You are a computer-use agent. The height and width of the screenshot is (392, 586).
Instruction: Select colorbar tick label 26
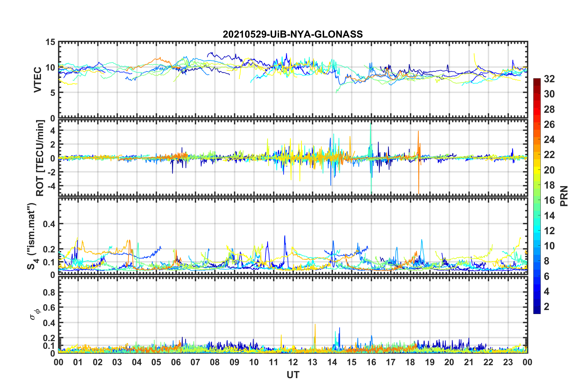549,125
